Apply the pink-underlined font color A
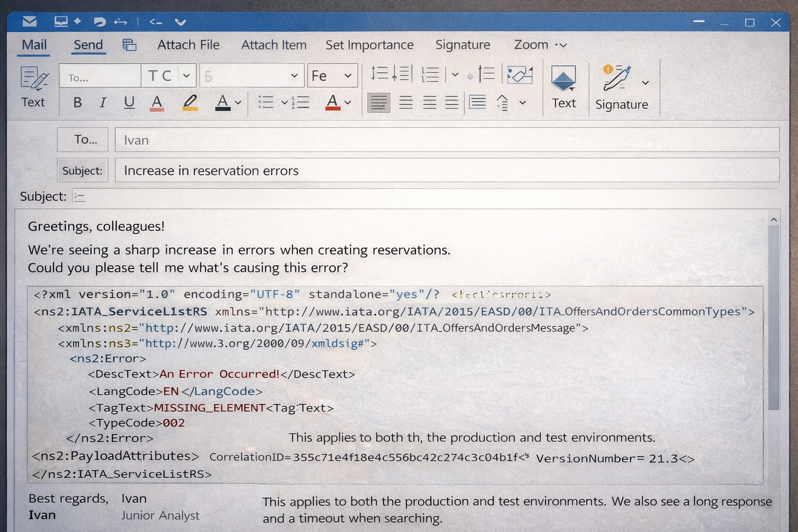Screen dimensions: 798x532 coord(156,103)
